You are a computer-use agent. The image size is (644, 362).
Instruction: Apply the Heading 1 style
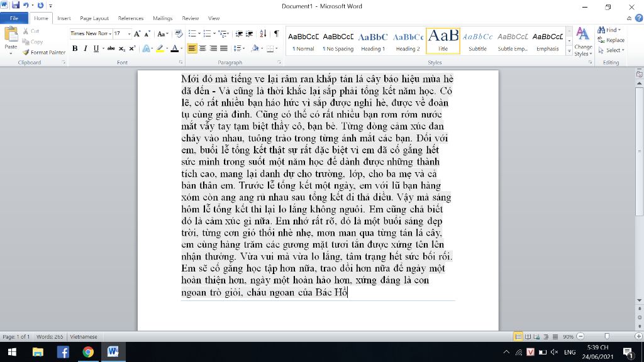(373, 41)
